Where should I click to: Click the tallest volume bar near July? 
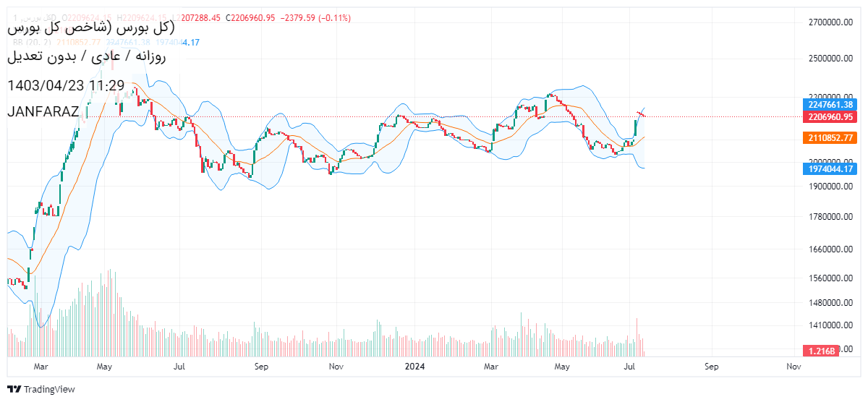coord(637,337)
